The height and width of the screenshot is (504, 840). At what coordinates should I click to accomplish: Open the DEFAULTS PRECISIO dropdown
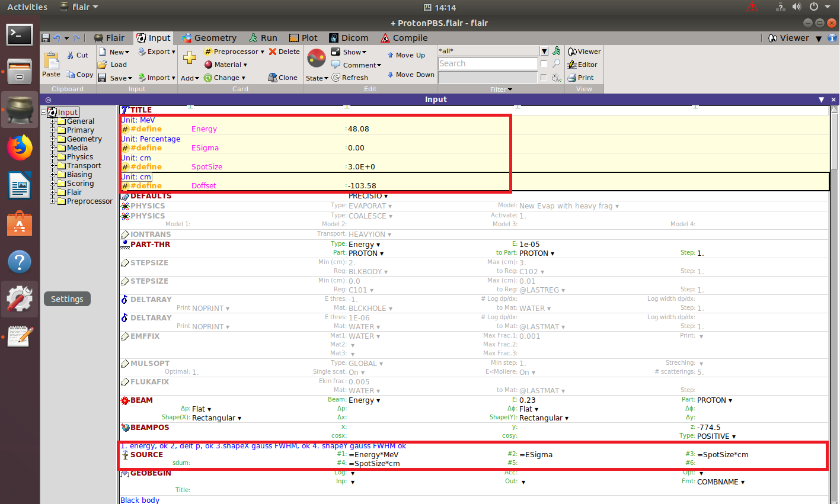coord(368,196)
